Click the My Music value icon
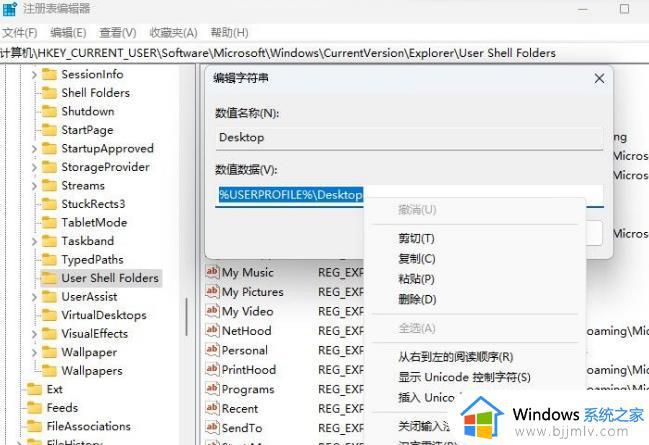This screenshot has width=649, height=445. point(212,272)
